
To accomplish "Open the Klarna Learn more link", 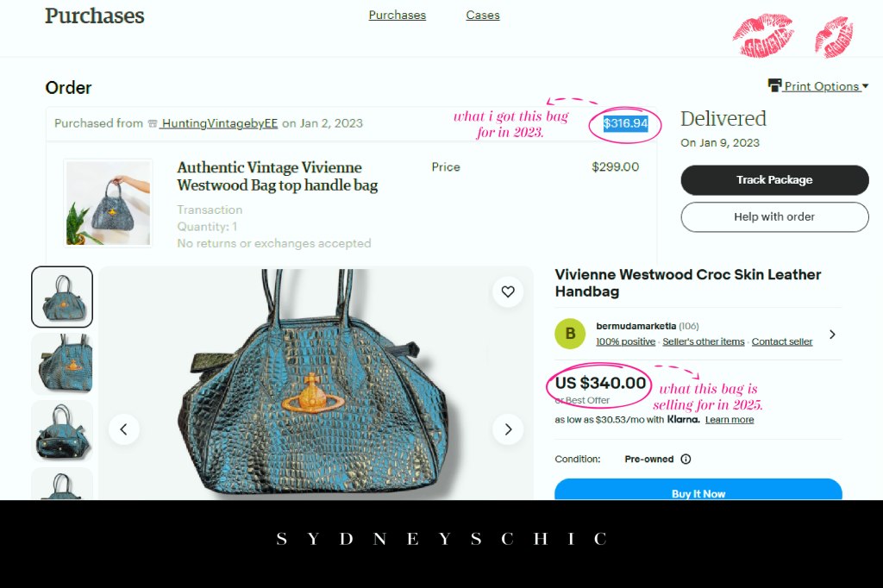I will (x=730, y=420).
